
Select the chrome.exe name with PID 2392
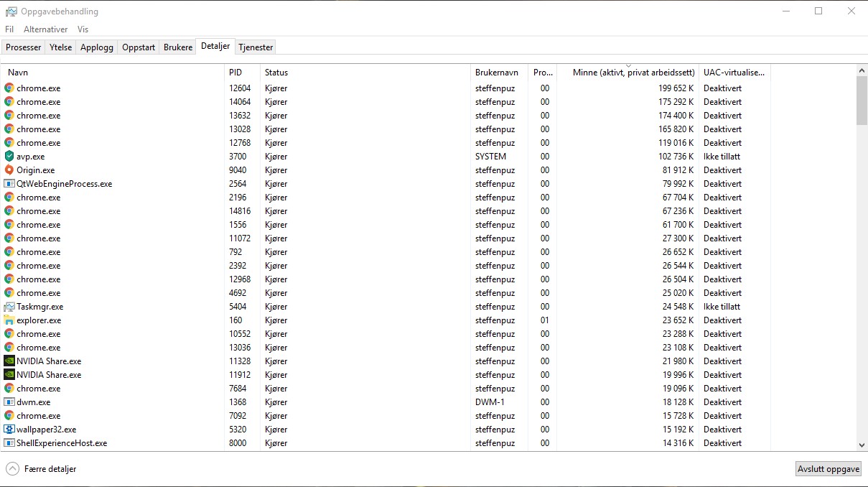pyautogui.click(x=39, y=266)
